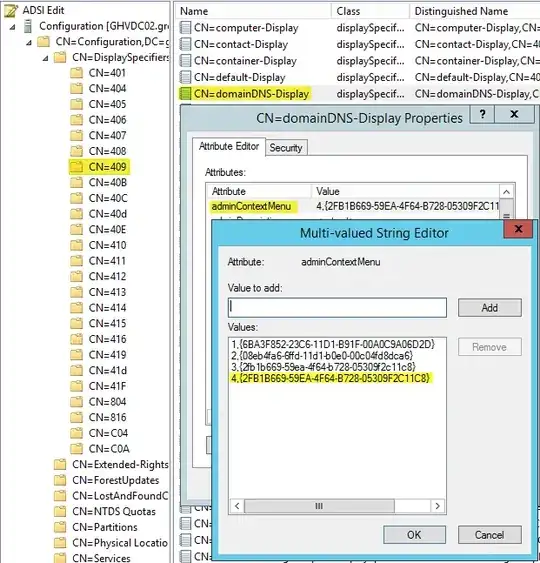Close the Multi-valued String Editor dialog
Image resolution: width=540 pixels, height=563 pixels.
pyautogui.click(x=518, y=229)
